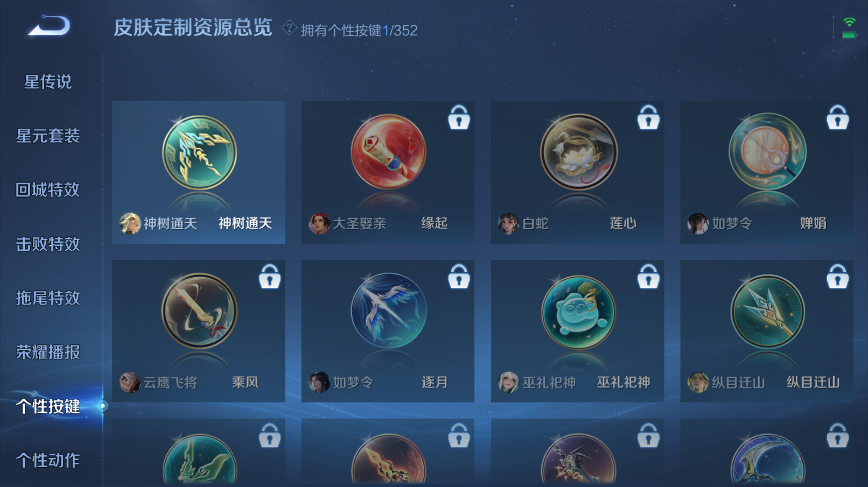Go to the 个性动作 tab
This screenshot has width=868, height=487.
tap(48, 460)
